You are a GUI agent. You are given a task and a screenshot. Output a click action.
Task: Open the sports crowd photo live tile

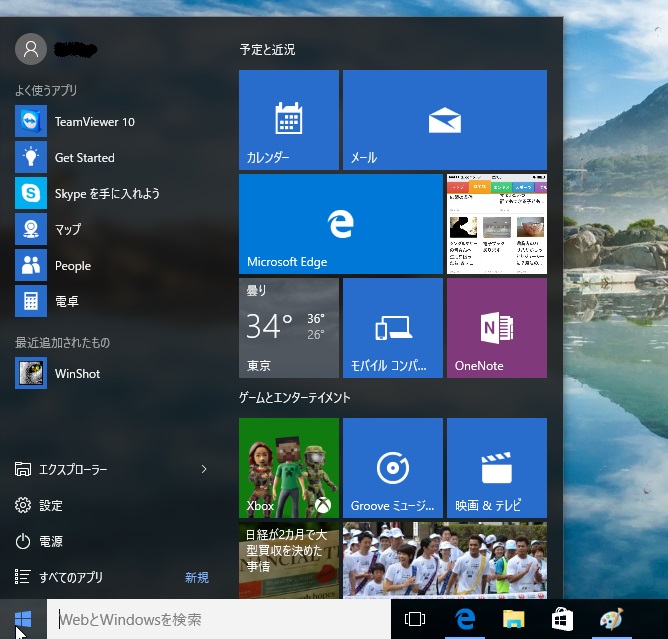coord(445,560)
